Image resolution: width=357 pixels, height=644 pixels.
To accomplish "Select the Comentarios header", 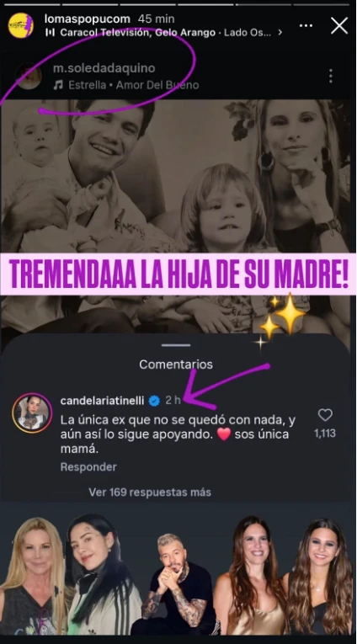I will point(176,365).
